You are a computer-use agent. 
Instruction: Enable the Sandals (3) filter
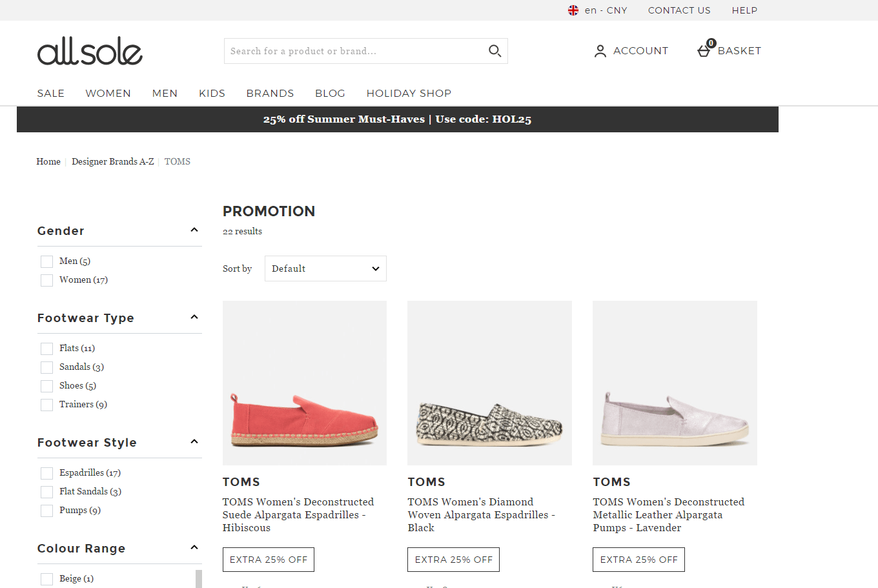click(46, 367)
